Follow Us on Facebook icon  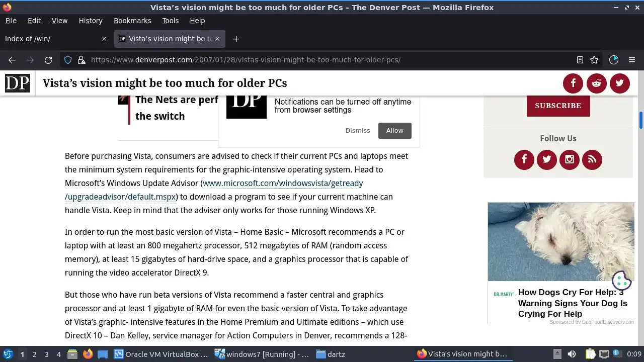(x=524, y=160)
